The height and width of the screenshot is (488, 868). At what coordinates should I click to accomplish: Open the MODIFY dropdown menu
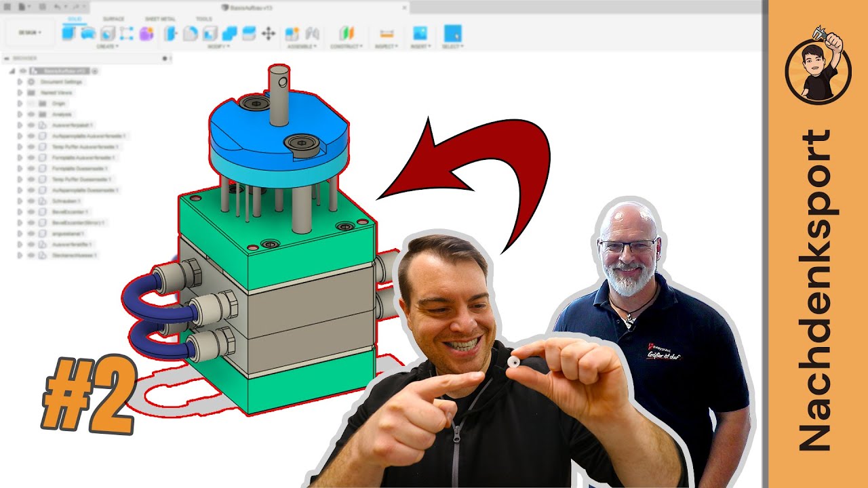(x=218, y=47)
